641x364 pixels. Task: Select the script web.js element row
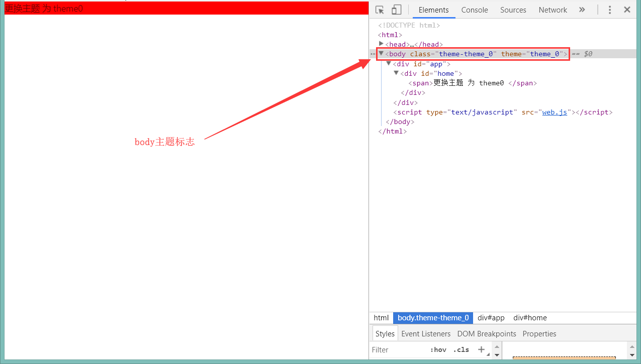503,112
